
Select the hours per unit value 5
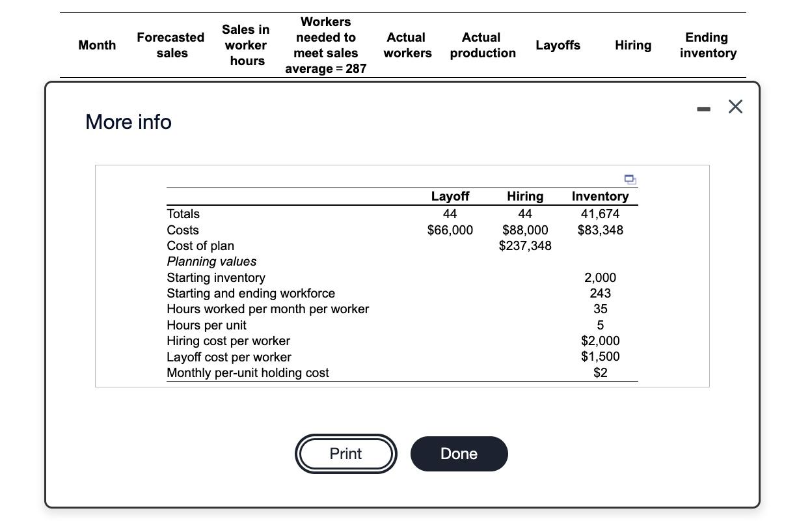[600, 325]
